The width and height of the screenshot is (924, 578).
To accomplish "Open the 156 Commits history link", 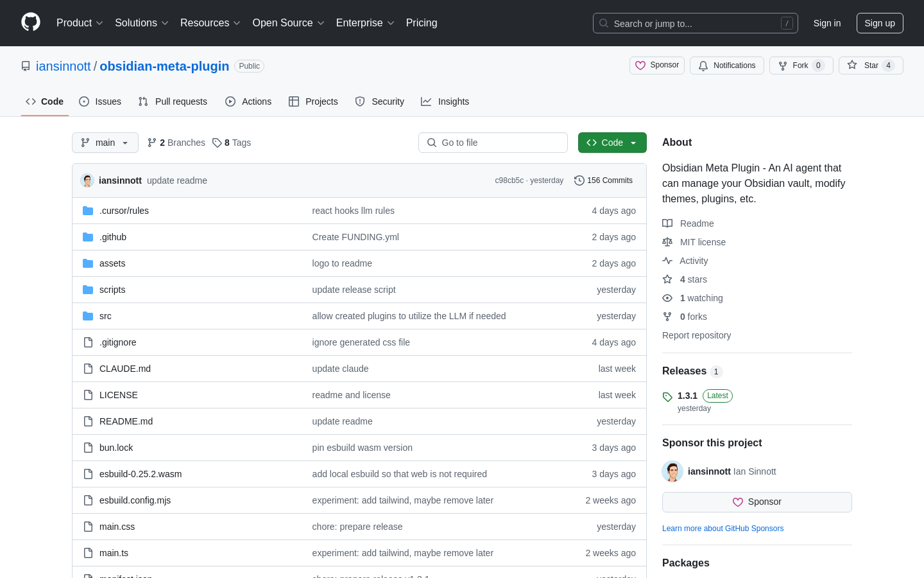I will pyautogui.click(x=603, y=180).
